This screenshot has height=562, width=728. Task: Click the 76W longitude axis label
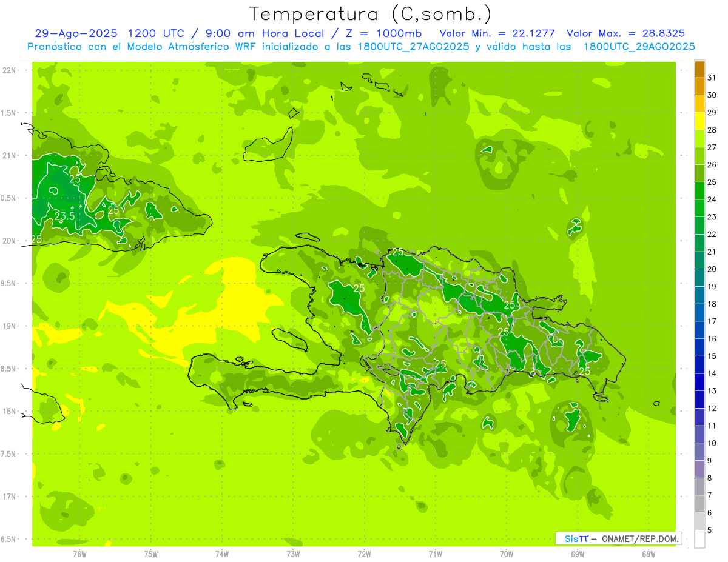click(x=79, y=554)
